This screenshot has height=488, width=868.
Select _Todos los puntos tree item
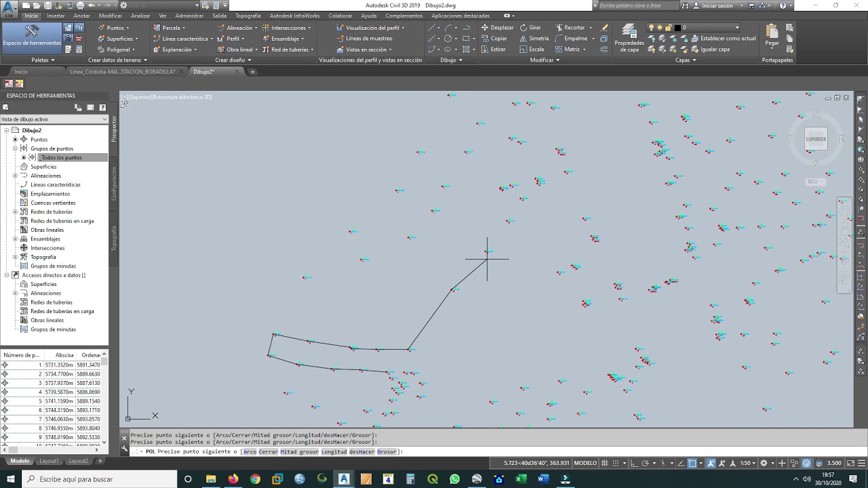click(x=62, y=157)
